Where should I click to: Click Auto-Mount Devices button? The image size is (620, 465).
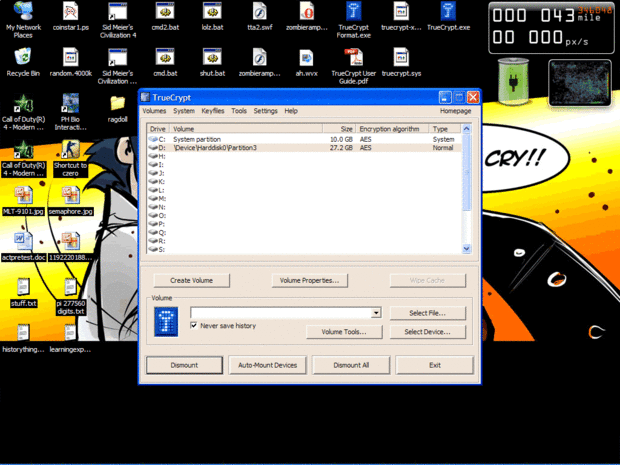pos(268,365)
